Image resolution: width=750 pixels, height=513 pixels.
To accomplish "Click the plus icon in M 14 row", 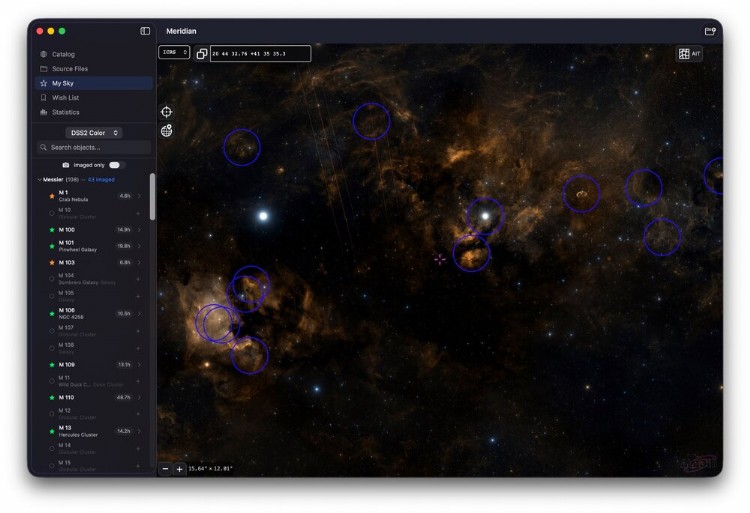I will point(138,449).
